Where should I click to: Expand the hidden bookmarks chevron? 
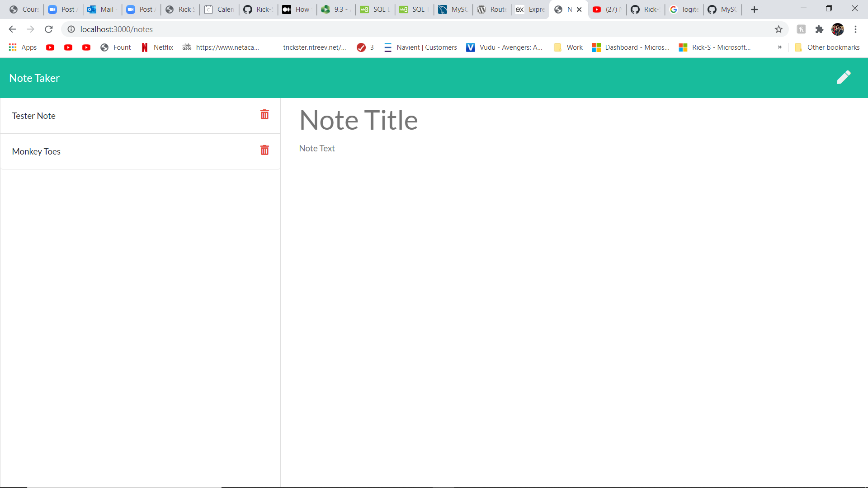779,47
